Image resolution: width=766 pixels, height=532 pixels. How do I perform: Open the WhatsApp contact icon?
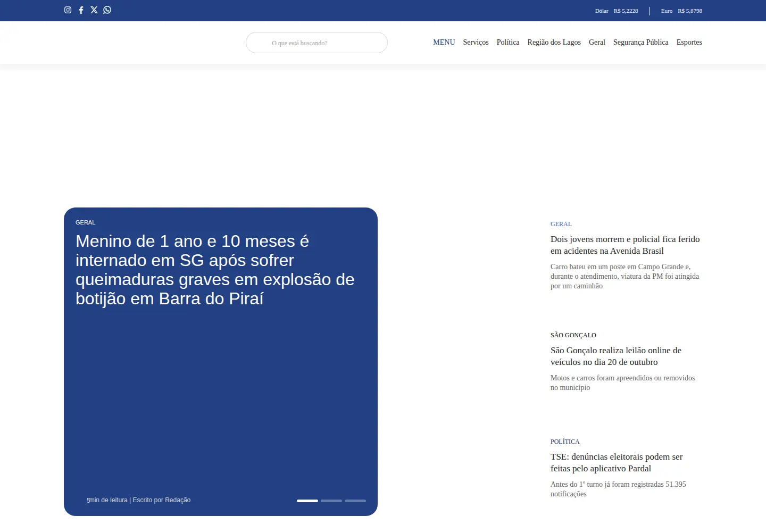[107, 10]
